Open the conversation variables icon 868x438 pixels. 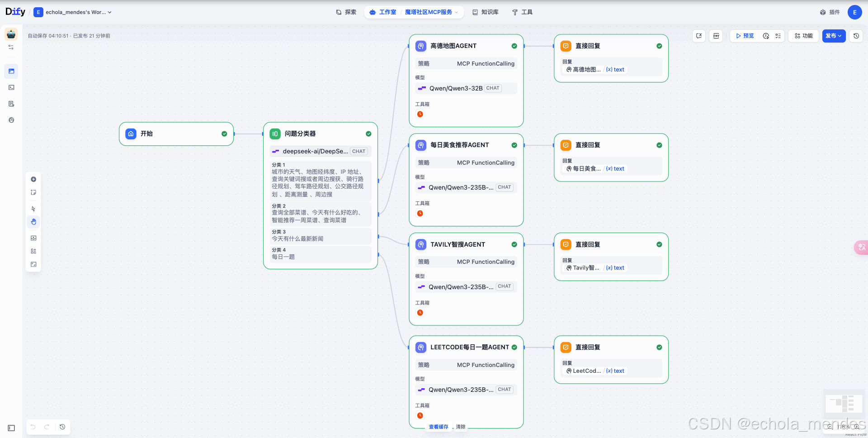(699, 36)
